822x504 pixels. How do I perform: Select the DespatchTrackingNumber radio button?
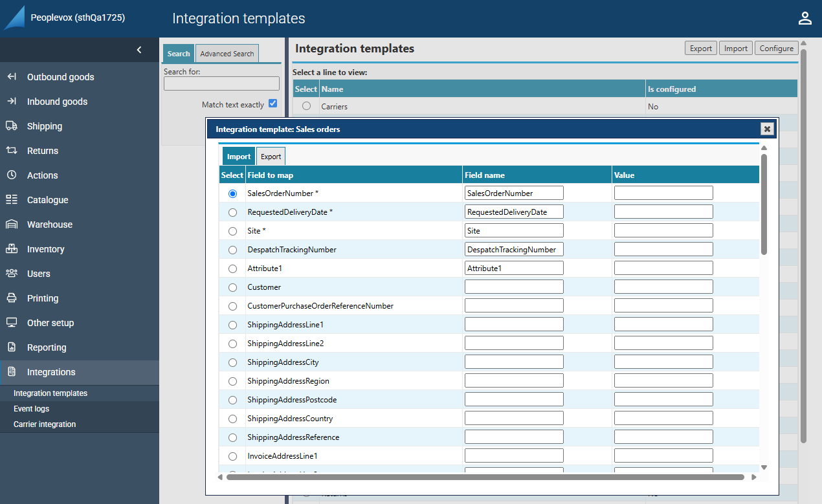click(x=232, y=250)
